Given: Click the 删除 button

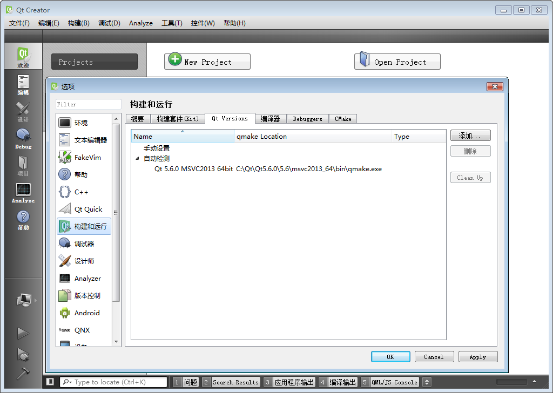Looking at the screenshot, I should [x=470, y=151].
